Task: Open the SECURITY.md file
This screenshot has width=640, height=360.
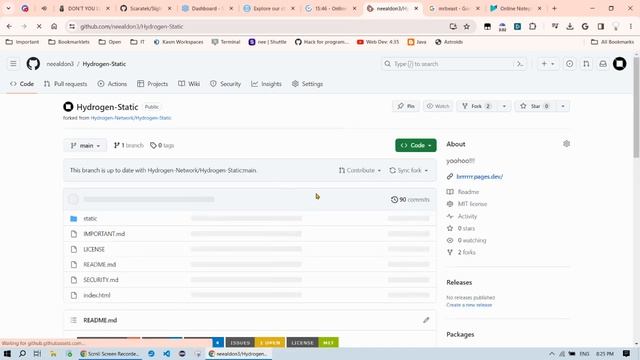Action: coord(101,280)
